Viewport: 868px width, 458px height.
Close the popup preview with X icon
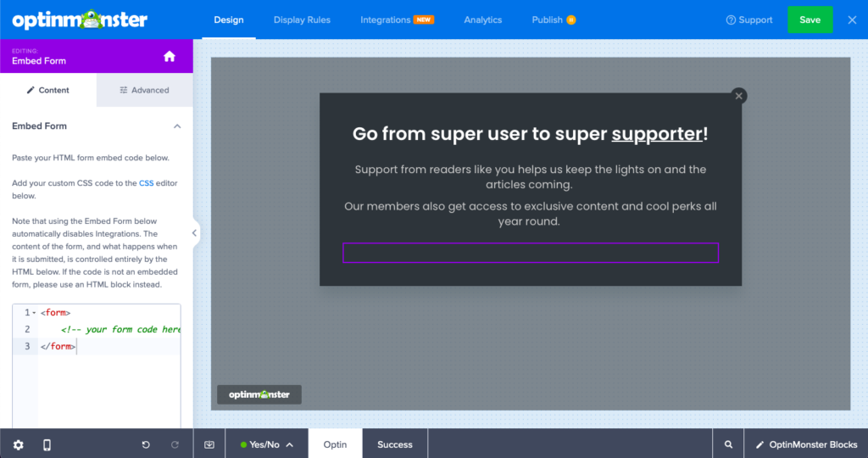(738, 96)
